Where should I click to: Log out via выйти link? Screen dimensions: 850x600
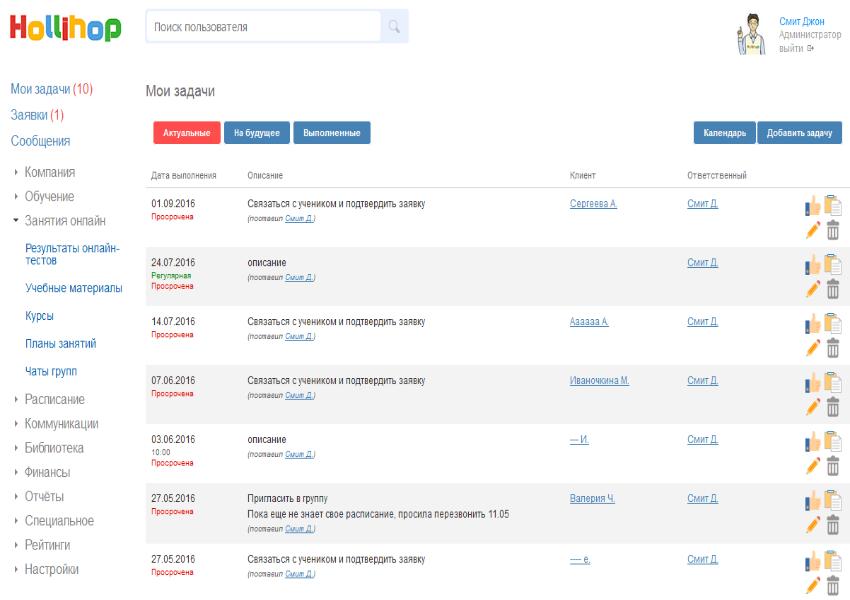click(796, 48)
